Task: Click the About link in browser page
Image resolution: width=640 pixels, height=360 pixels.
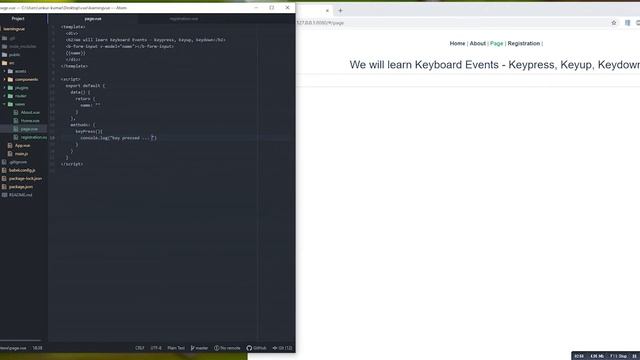Action: [477, 43]
